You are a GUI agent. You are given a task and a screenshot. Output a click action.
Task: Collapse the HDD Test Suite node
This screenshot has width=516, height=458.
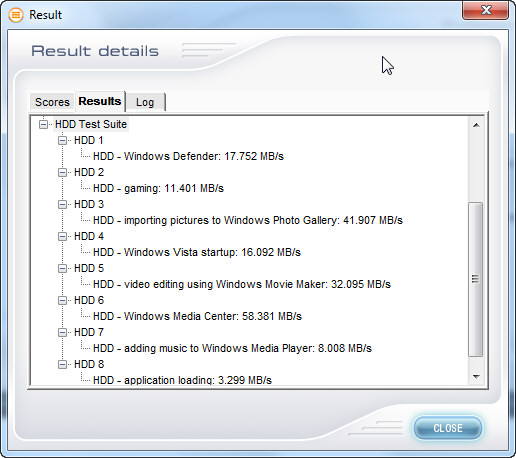43,124
